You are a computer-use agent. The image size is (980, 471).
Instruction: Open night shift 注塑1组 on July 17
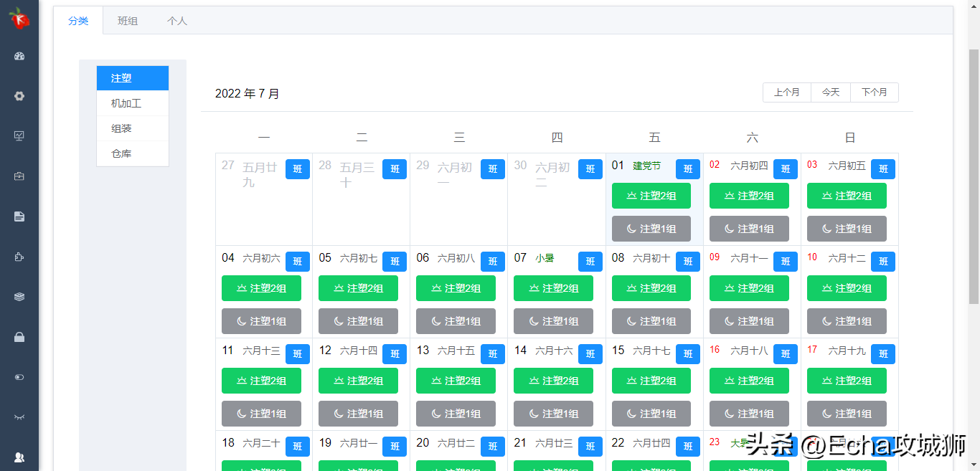(x=847, y=414)
